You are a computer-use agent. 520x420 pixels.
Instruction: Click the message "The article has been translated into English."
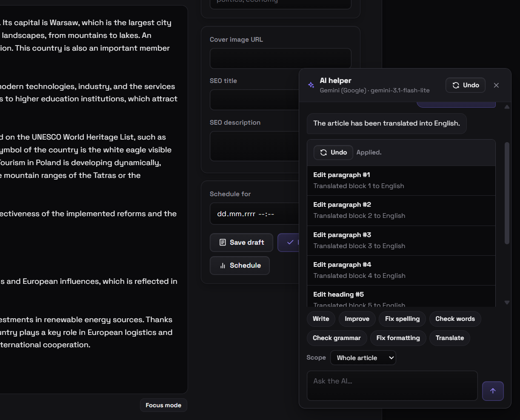tap(387, 123)
